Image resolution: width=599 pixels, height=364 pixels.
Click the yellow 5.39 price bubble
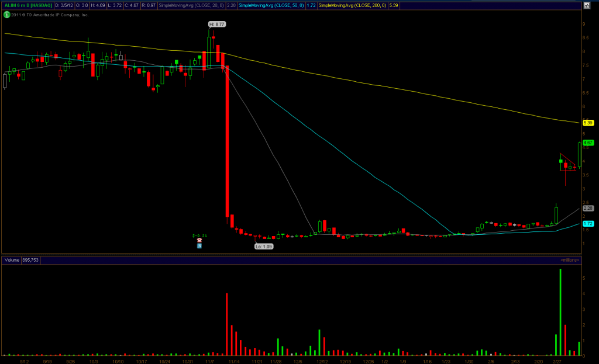click(x=588, y=123)
